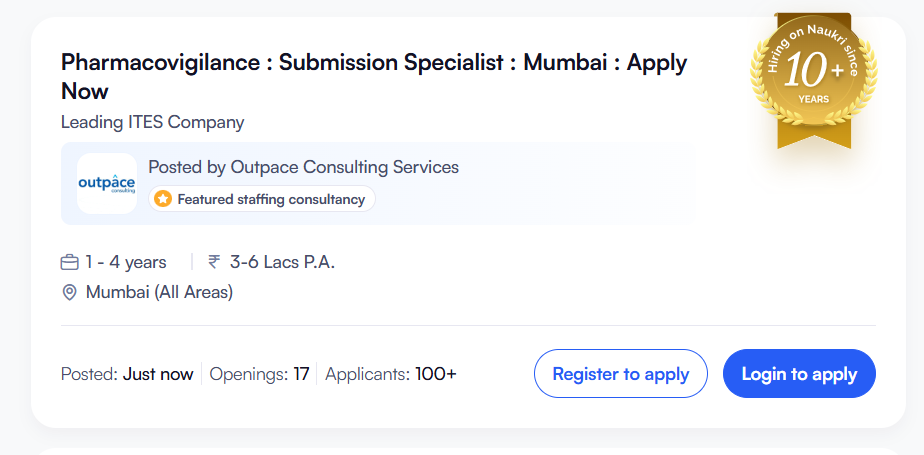
Task: Click the Outpace Consulting logo
Action: click(107, 183)
